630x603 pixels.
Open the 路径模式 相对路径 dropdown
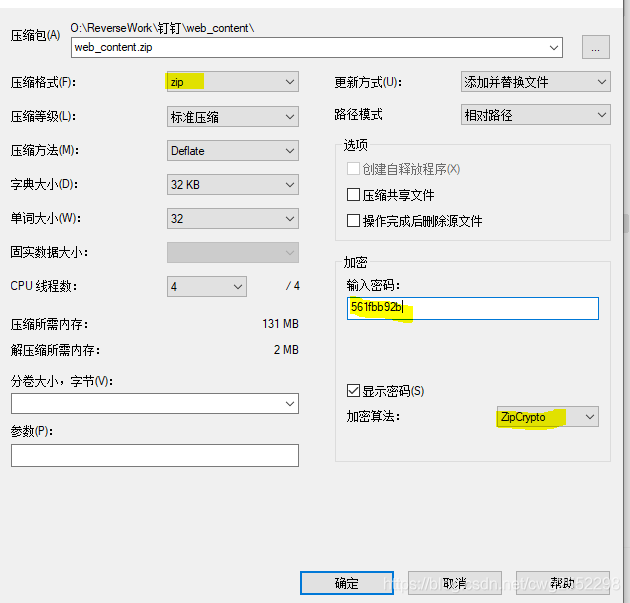pyautogui.click(x=536, y=115)
